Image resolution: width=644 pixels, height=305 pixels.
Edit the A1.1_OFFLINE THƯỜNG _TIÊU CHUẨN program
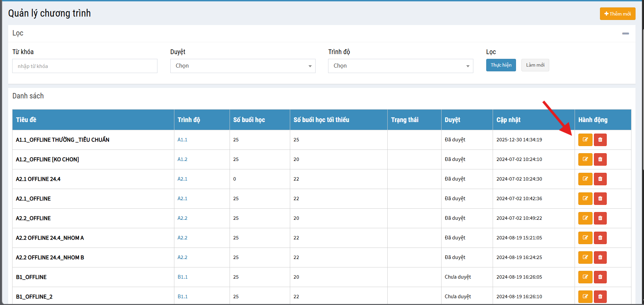pos(585,140)
